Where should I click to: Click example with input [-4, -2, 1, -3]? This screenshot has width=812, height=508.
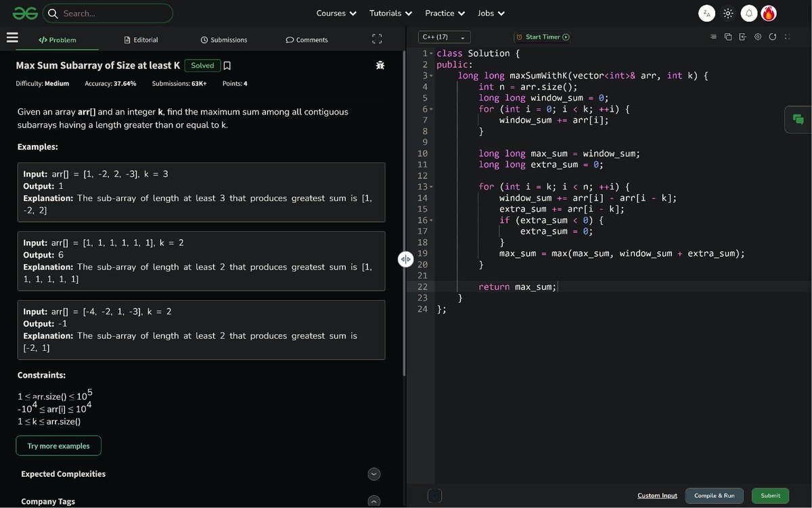[x=201, y=330]
